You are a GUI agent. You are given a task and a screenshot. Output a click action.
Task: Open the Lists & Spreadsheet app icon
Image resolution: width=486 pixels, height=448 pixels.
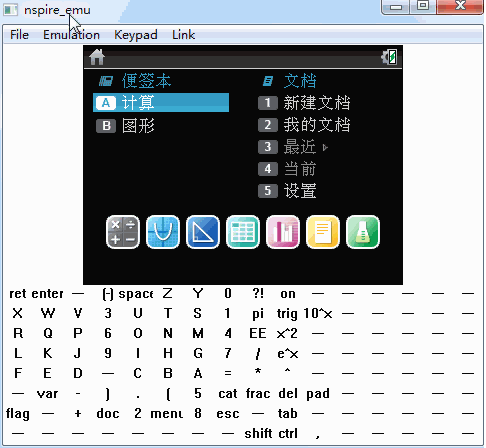(x=243, y=232)
